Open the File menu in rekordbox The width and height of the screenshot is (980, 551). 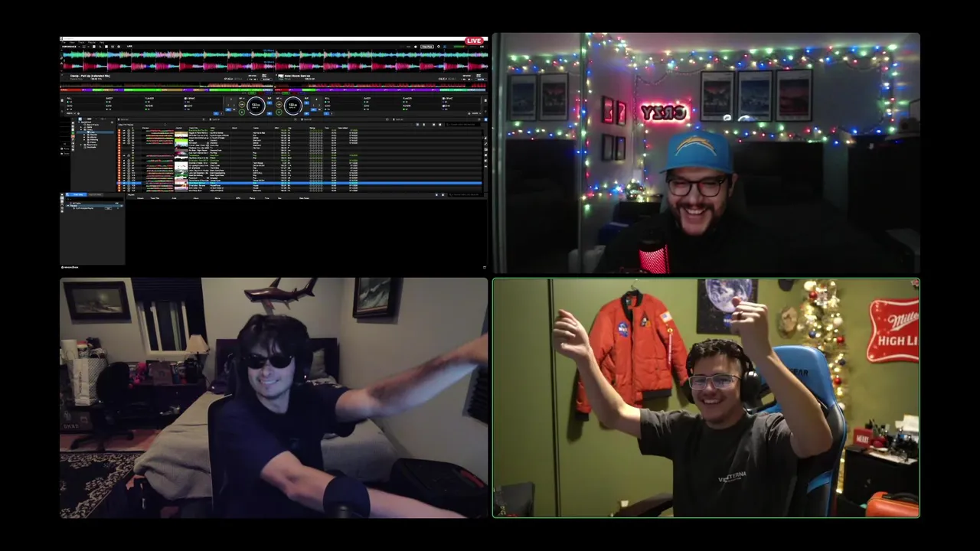[64, 42]
